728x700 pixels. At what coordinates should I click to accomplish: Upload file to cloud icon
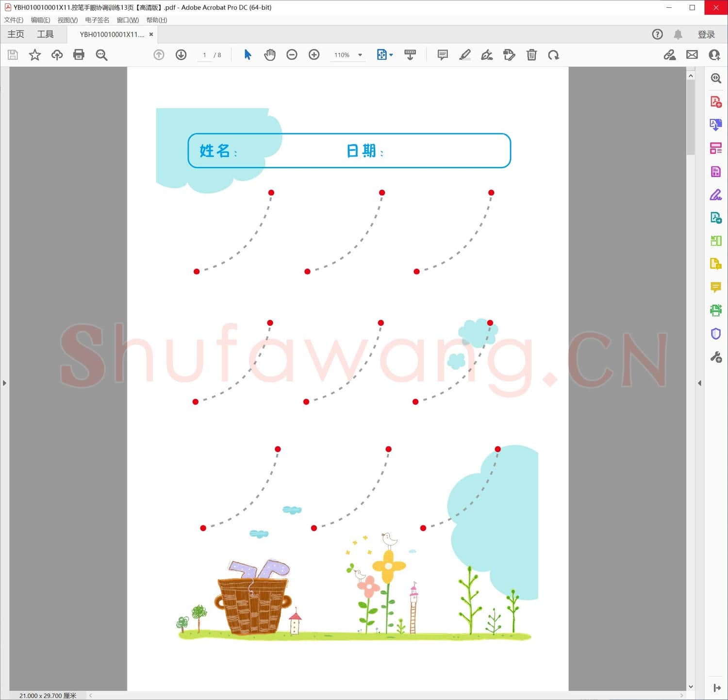pyautogui.click(x=57, y=55)
